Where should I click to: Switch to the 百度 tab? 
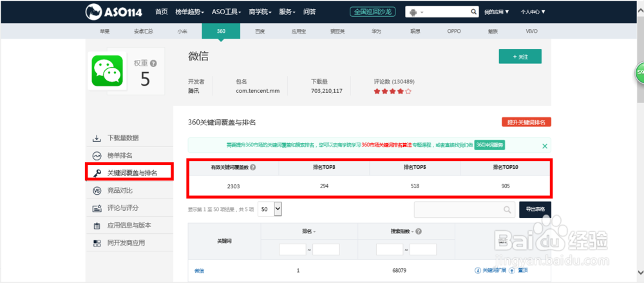click(260, 31)
